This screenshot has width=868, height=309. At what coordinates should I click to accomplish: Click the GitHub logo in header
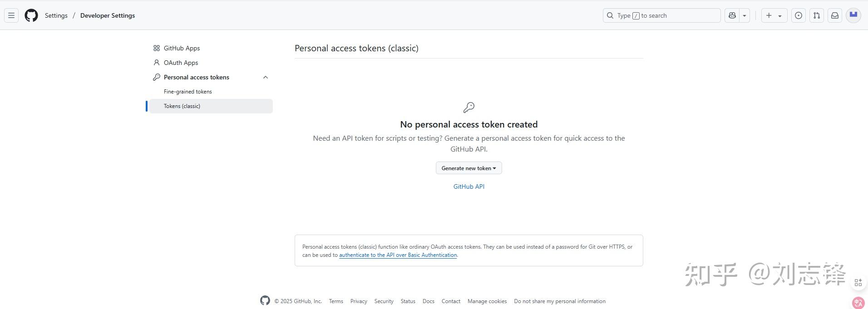click(x=31, y=15)
